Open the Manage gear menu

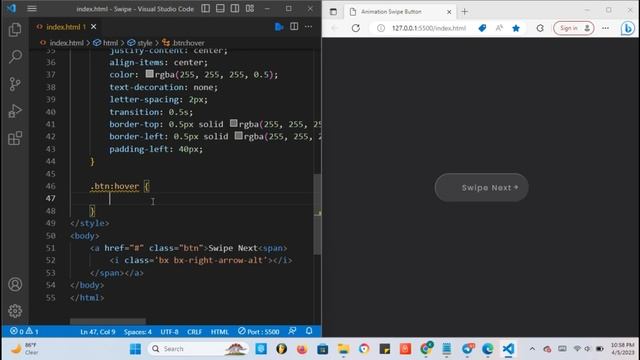[15, 311]
